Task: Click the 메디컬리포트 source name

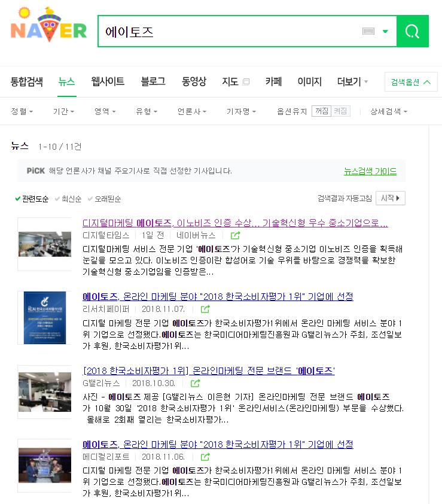Action: pos(106,457)
